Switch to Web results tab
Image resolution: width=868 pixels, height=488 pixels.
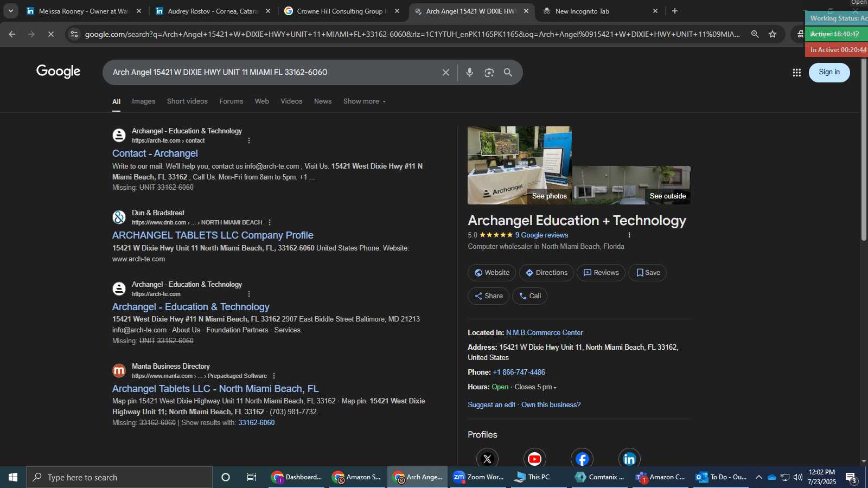262,101
